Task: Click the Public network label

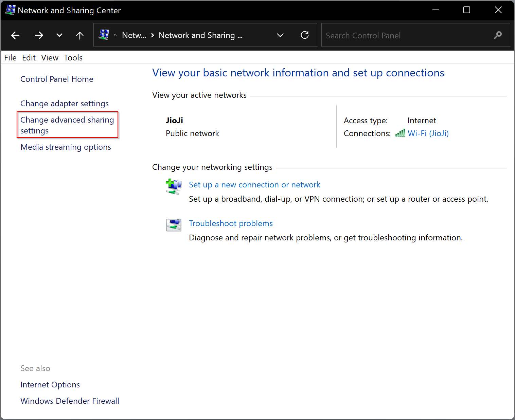Action: pyautogui.click(x=192, y=133)
